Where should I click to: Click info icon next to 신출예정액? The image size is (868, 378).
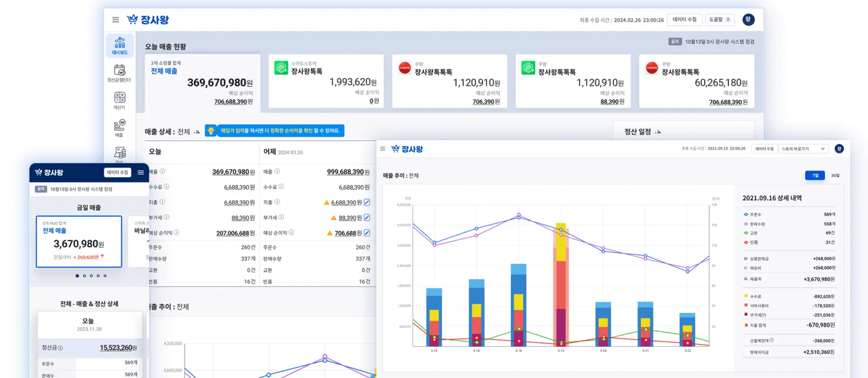coord(772,340)
